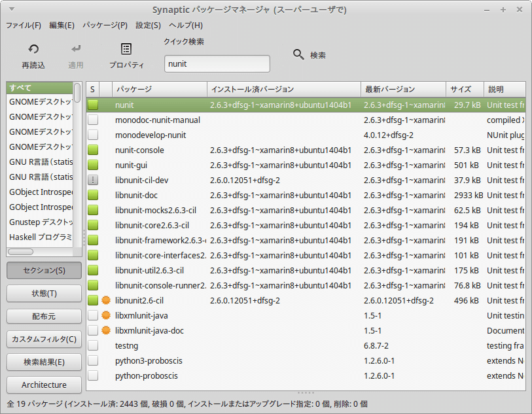Image resolution: width=532 pixels, height=414 pixels.
Task: Click the supported star icon for libnunit2.6-cil
Action: pyautogui.click(x=106, y=300)
